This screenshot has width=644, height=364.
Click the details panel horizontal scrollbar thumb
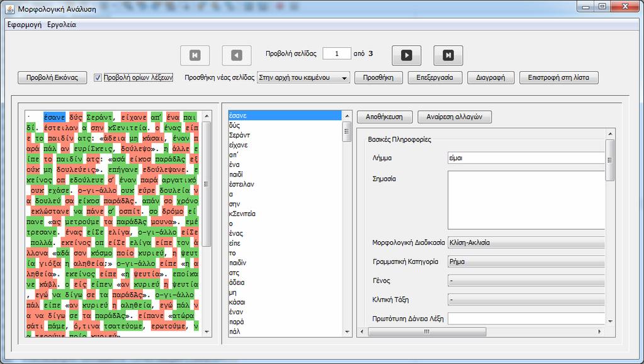427,331
